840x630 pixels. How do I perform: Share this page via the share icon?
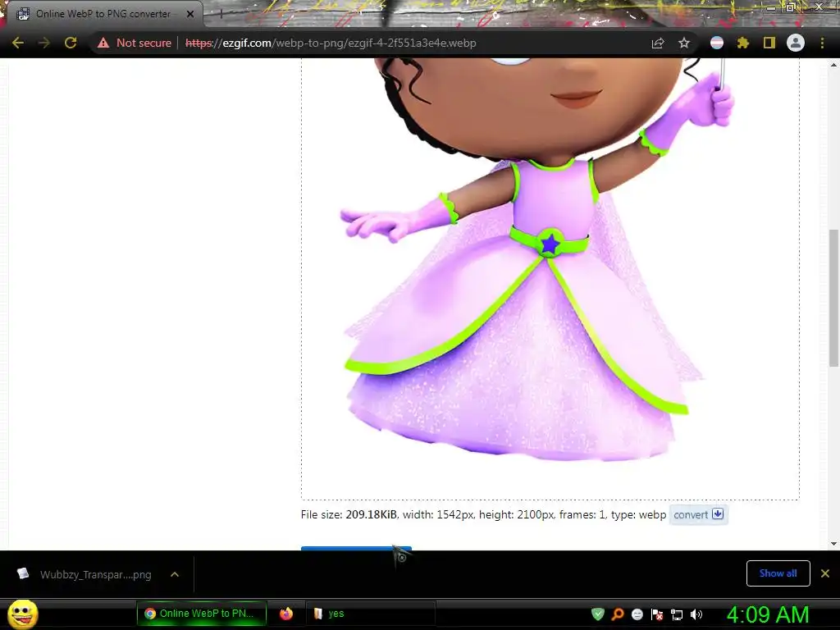tap(658, 43)
